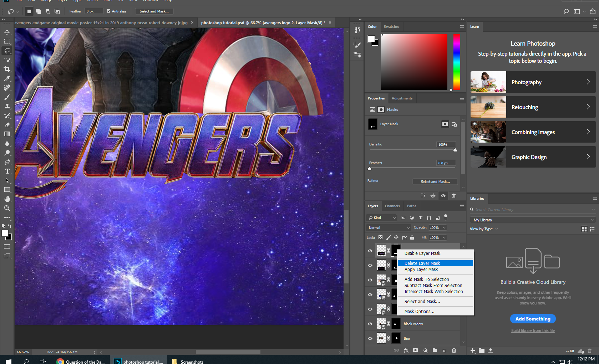
Task: Hide the thor layer
Action: tap(370, 338)
